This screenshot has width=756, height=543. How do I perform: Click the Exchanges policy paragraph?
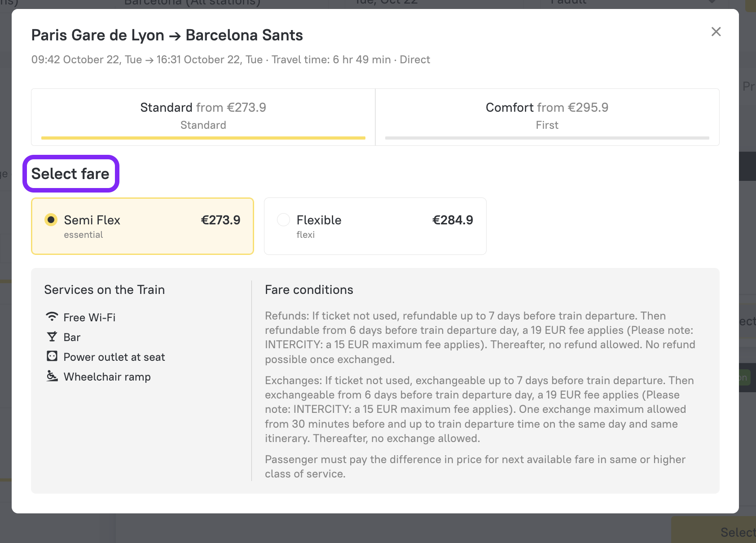pyautogui.click(x=479, y=409)
